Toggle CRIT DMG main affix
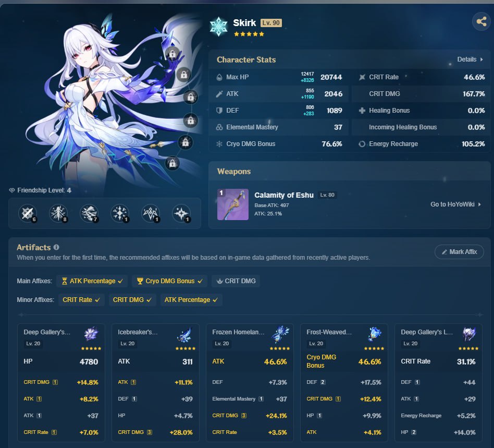 click(236, 281)
